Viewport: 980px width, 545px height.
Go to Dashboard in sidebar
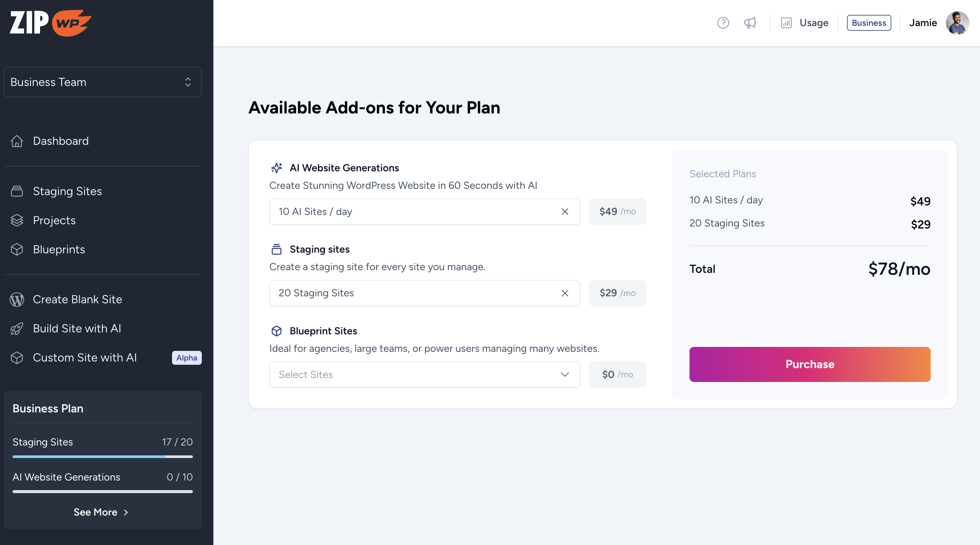point(61,141)
